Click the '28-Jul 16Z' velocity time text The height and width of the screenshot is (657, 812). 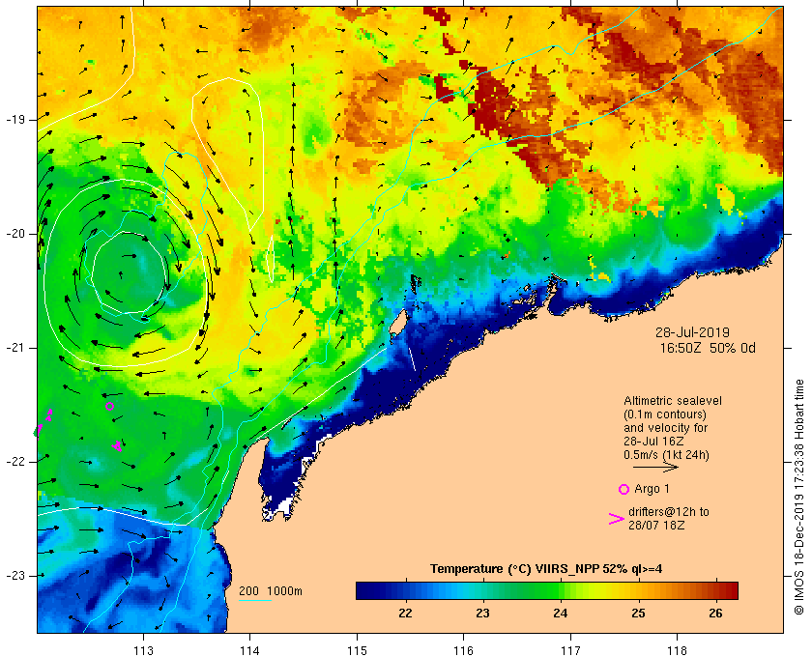[653, 442]
